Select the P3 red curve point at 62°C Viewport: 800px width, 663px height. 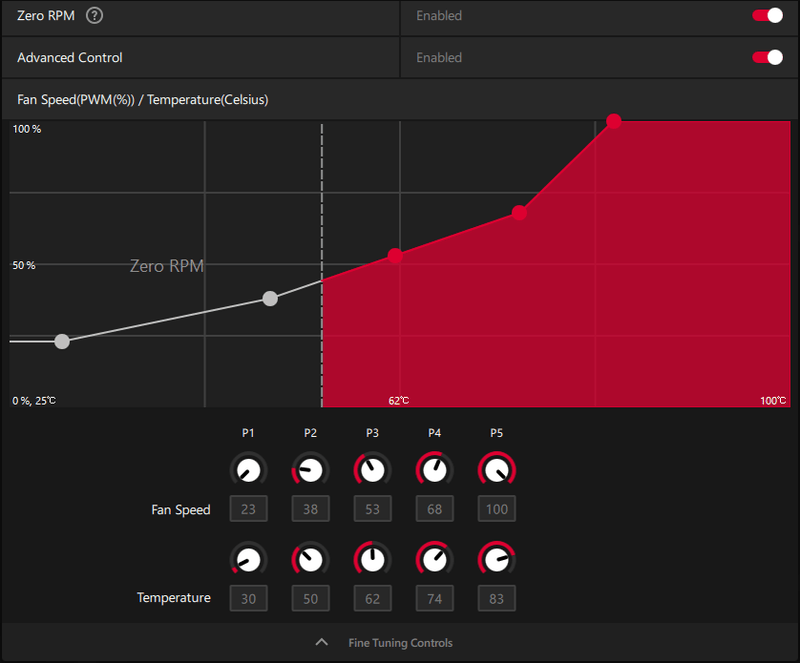395,256
